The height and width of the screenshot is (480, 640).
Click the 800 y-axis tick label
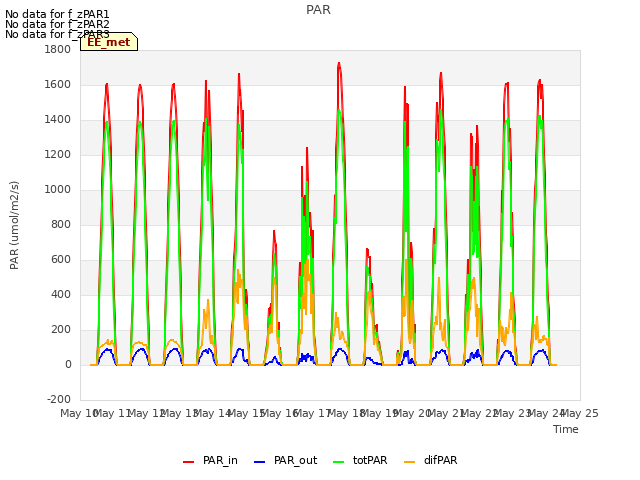pyautogui.click(x=61, y=224)
